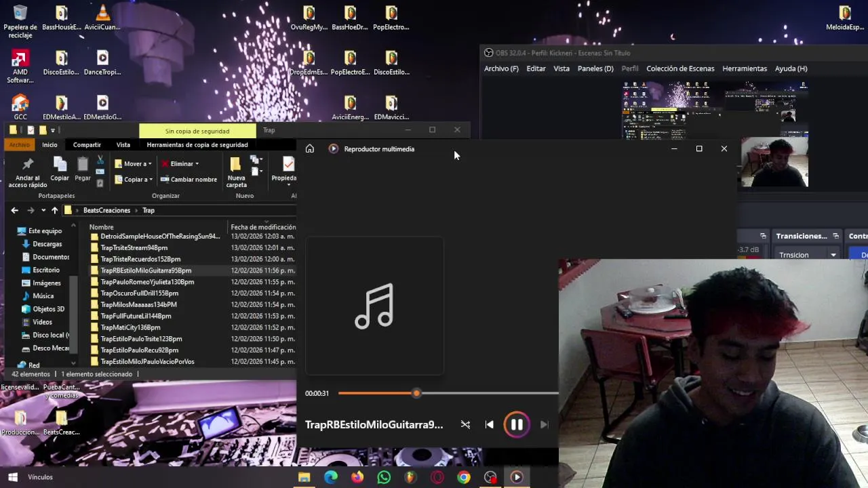Open Colección de Escenas menu in OBS

(680, 68)
